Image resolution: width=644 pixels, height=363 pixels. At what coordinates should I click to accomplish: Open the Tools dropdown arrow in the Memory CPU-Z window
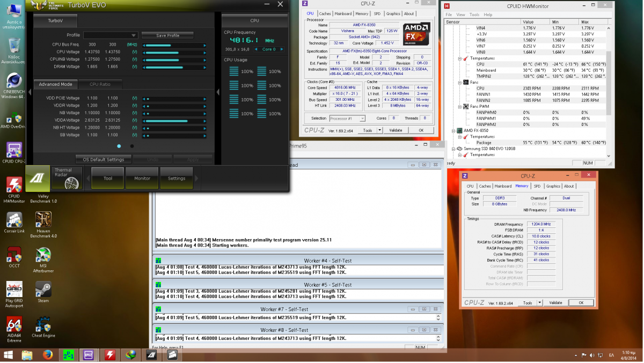tap(540, 303)
